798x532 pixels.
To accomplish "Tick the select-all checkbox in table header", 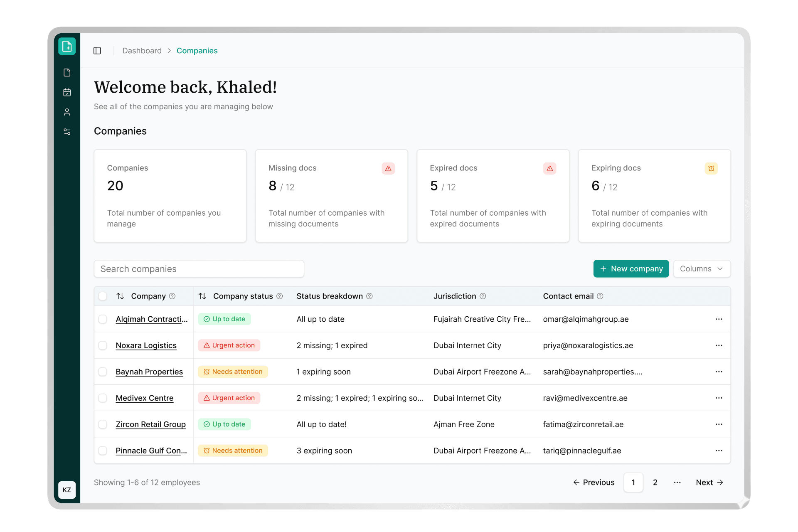I will pyautogui.click(x=103, y=296).
